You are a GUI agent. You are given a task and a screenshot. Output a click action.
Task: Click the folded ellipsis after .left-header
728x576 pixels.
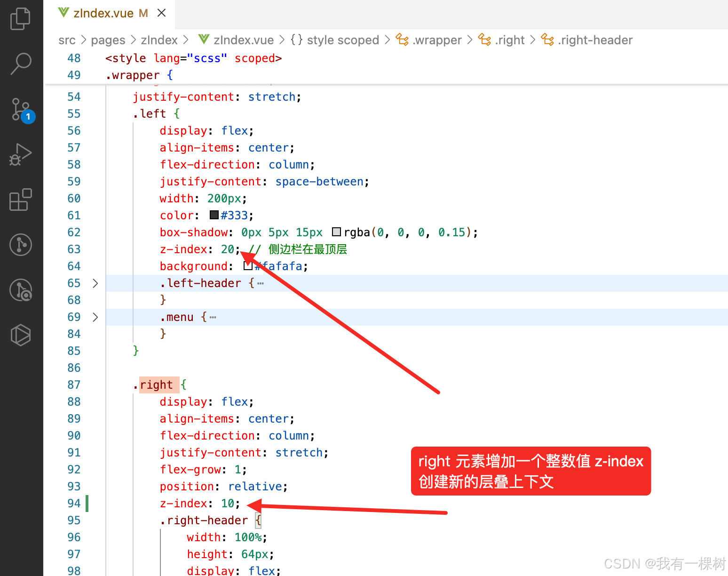pyautogui.click(x=261, y=283)
